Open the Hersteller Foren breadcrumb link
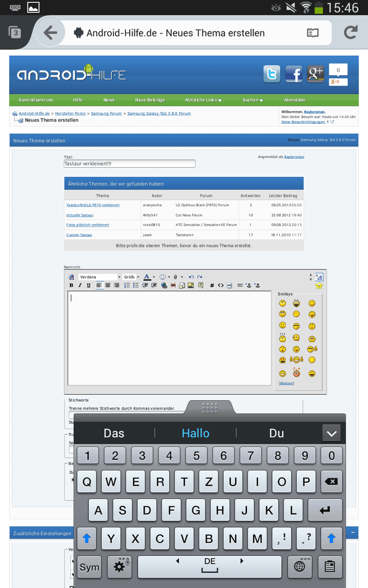 click(70, 113)
